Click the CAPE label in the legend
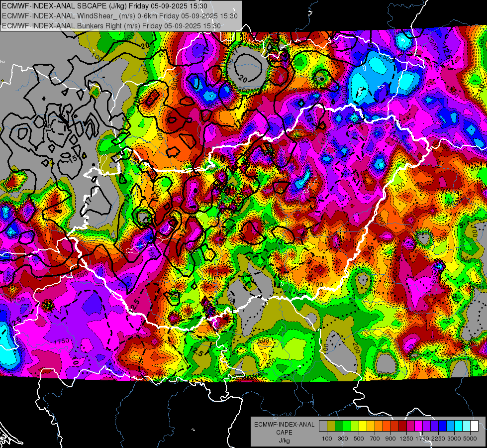 (285, 432)
